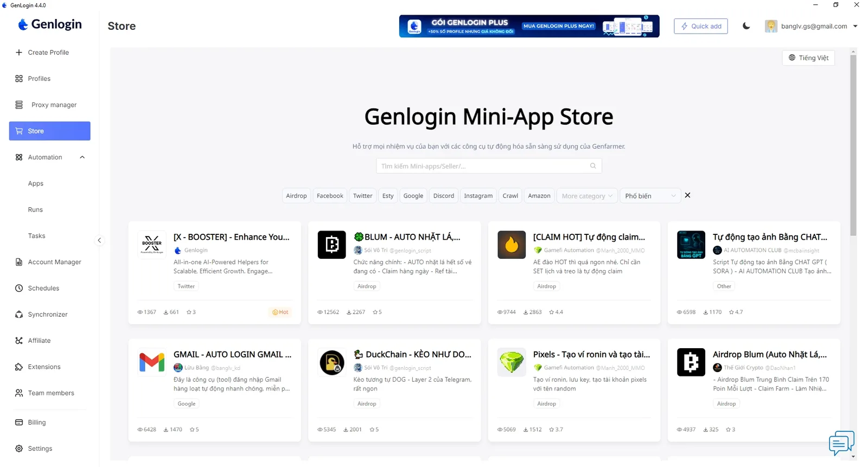Open the More category dropdown
The width and height of the screenshot is (868, 467).
point(587,196)
